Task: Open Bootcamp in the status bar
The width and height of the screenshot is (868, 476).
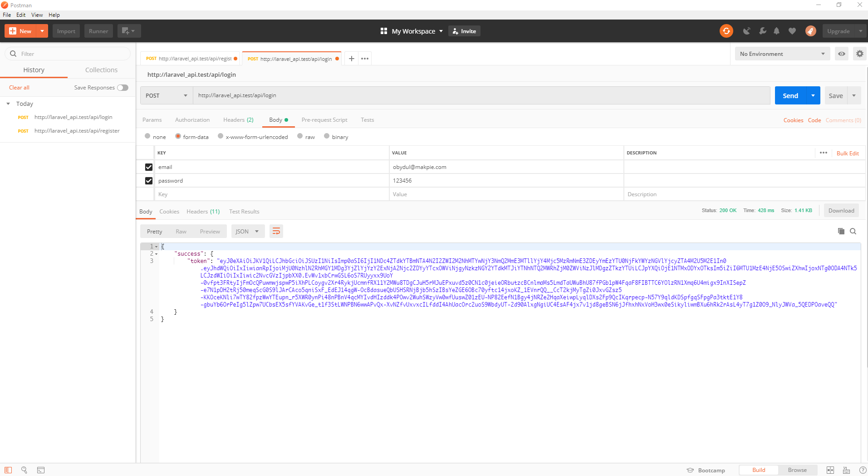Action: tap(706, 470)
